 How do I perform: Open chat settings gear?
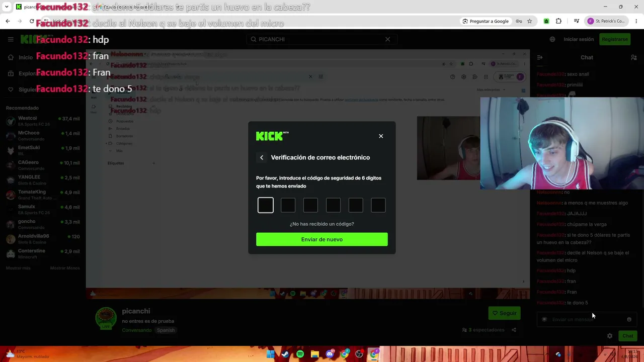coord(610,336)
